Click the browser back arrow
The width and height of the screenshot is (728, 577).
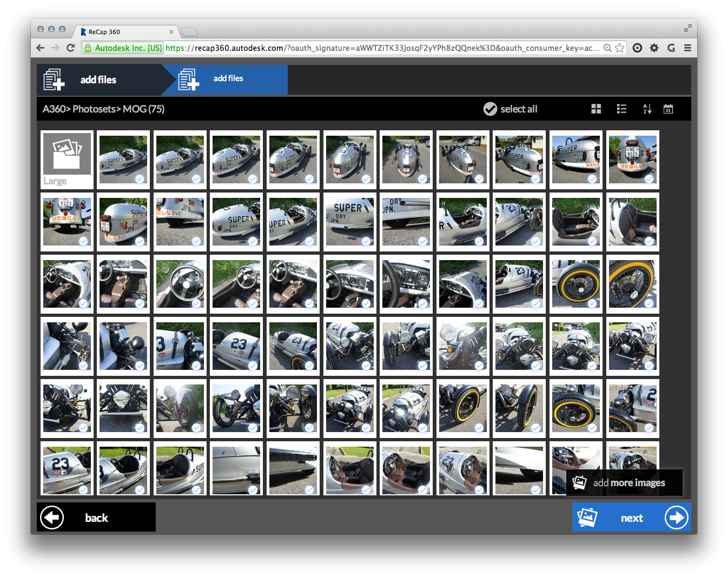click(41, 48)
